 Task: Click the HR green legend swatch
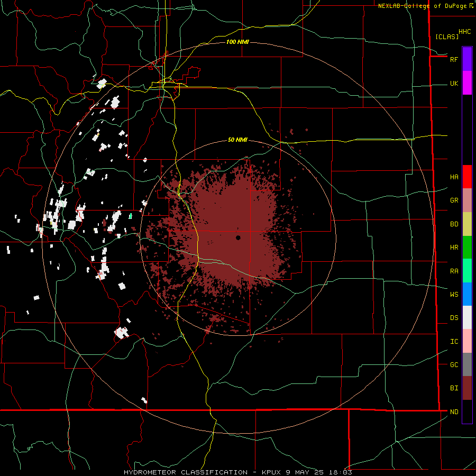click(x=467, y=248)
